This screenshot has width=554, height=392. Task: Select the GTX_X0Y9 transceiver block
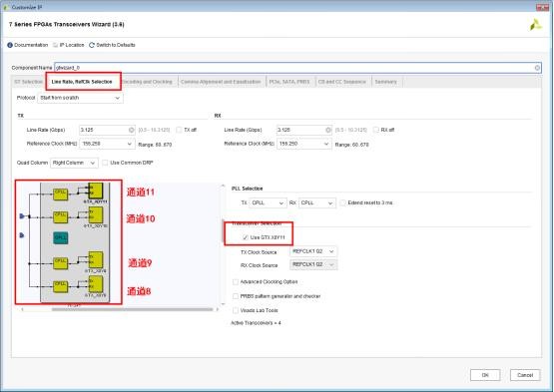[x=96, y=260]
